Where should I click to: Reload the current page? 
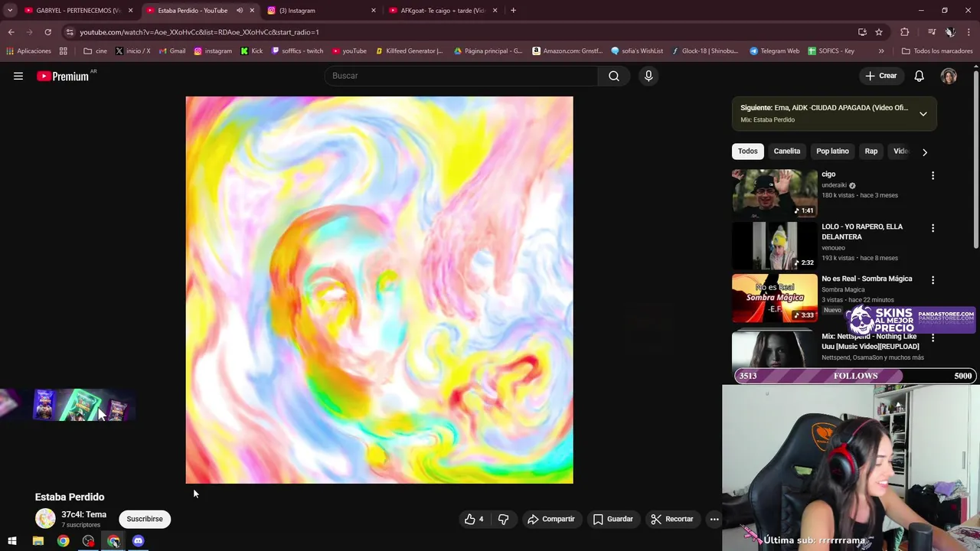[x=47, y=32]
